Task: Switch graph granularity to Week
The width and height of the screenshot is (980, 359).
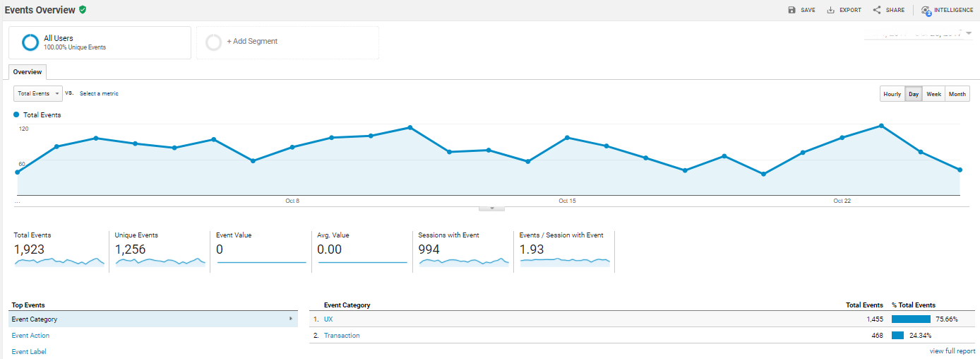Action: pyautogui.click(x=933, y=94)
